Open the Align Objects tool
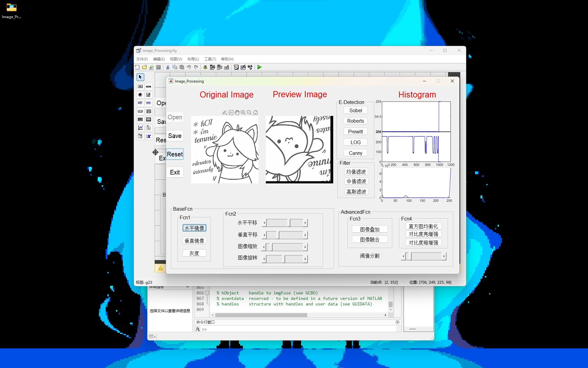The height and width of the screenshot is (368, 588). click(205, 67)
